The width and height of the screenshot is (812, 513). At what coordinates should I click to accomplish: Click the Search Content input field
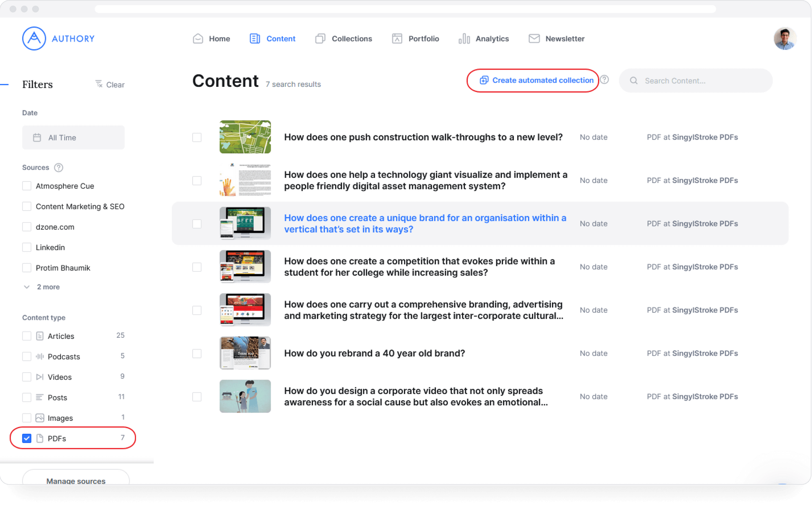coord(695,80)
